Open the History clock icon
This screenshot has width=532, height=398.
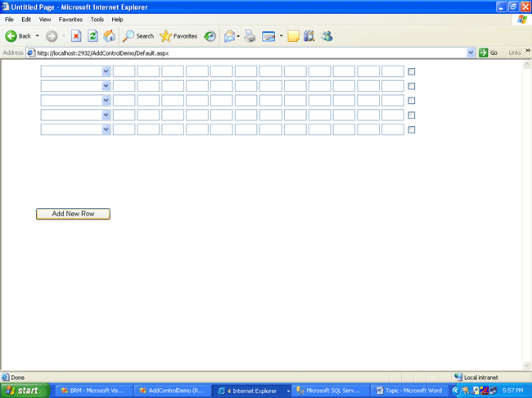pyautogui.click(x=210, y=36)
